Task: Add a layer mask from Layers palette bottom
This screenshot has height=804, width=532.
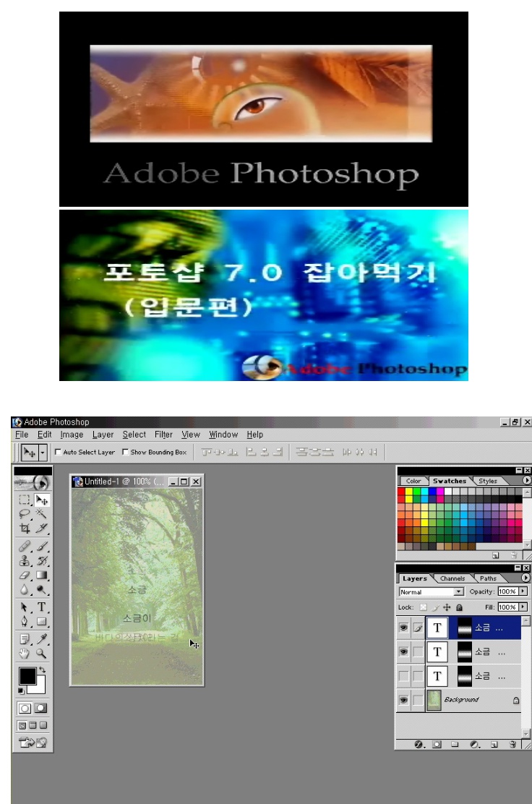Action: click(437, 745)
